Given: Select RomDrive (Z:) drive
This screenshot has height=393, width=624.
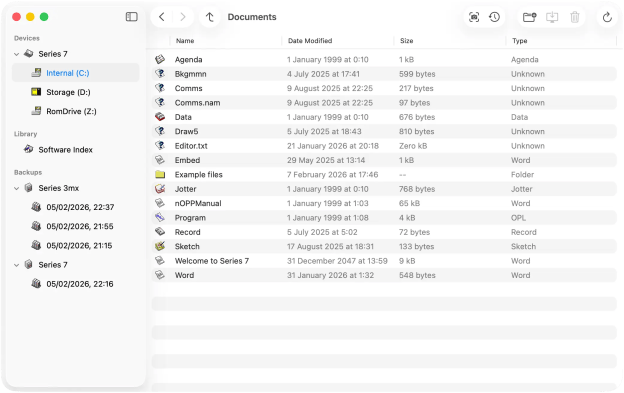Looking at the screenshot, I should 76,111.
